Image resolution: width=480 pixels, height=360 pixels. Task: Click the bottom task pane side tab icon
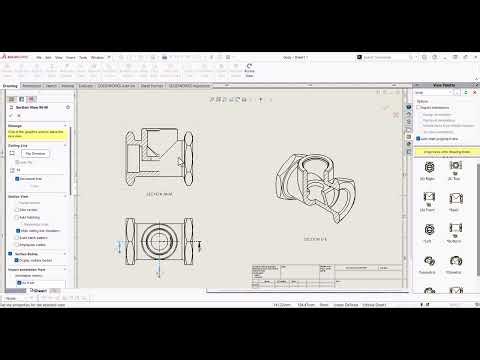(x=409, y=151)
